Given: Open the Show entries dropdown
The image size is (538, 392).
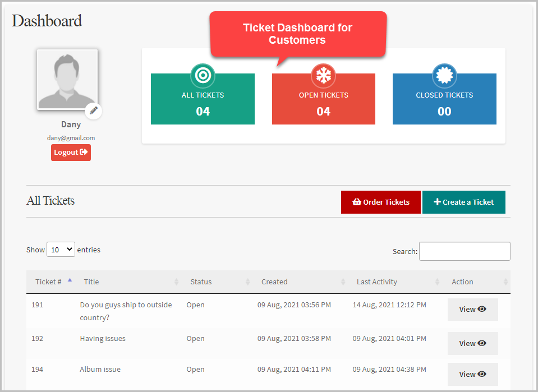Looking at the screenshot, I should click(61, 249).
